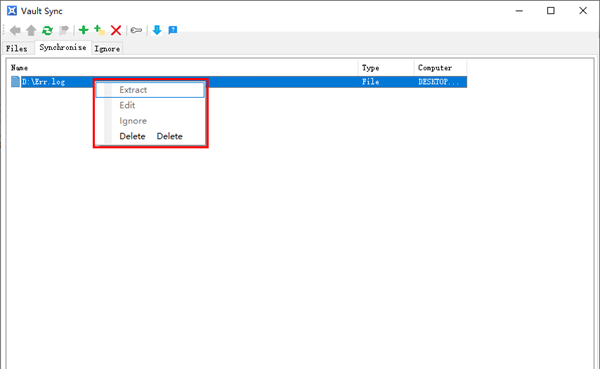Click the red X remove icon

coord(116,30)
